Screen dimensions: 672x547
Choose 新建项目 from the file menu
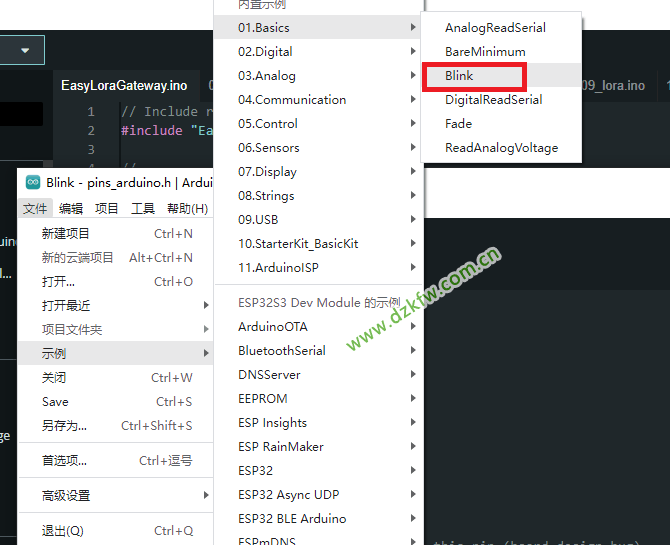pos(66,234)
